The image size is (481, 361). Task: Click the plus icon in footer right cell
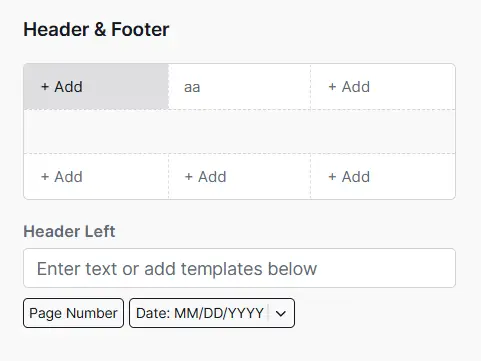[332, 177]
